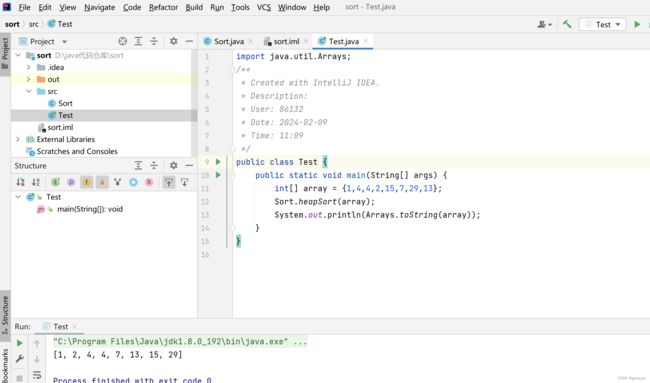650x383 pixels.
Task: Toggle Bookmarks tool window sidebar button
Action: (x=5, y=365)
